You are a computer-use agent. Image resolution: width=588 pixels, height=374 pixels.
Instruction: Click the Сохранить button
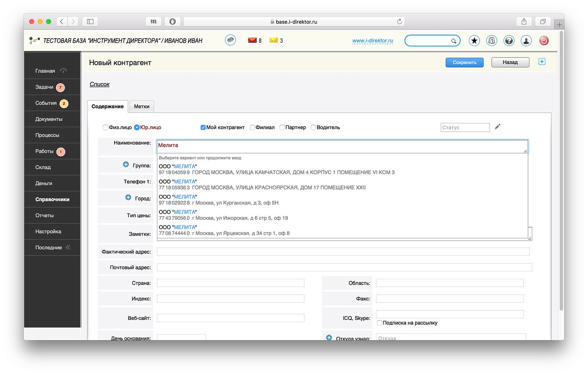pyautogui.click(x=465, y=62)
